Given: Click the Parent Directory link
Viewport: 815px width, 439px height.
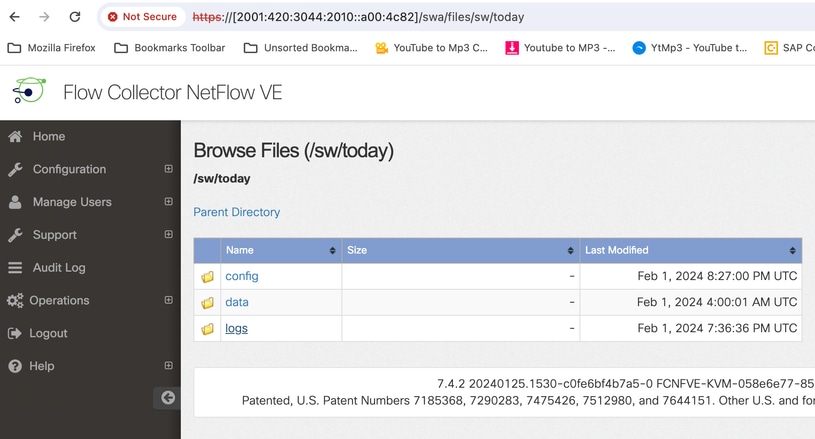Looking at the screenshot, I should (236, 212).
